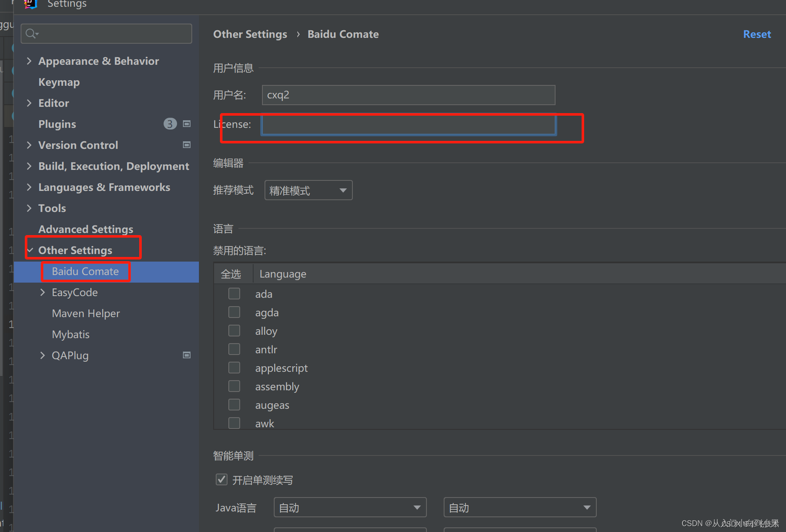This screenshot has height=532, width=786.
Task: Tick the awk language checkbox
Action: point(234,423)
